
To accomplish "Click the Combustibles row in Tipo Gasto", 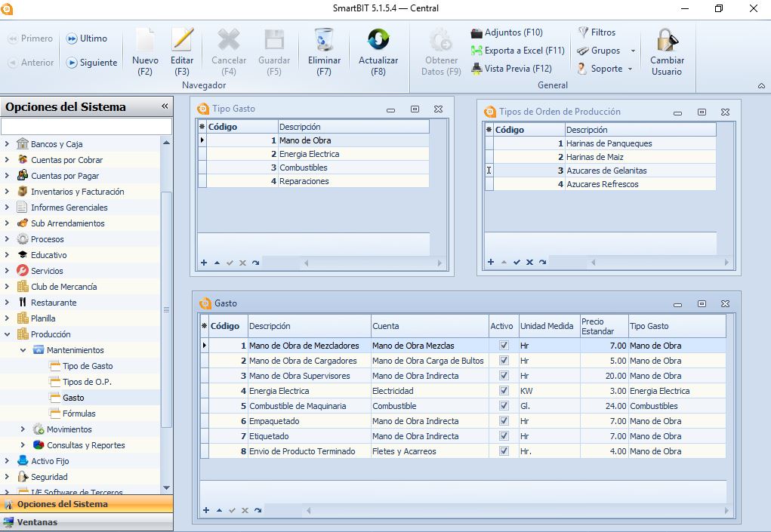I will click(313, 168).
